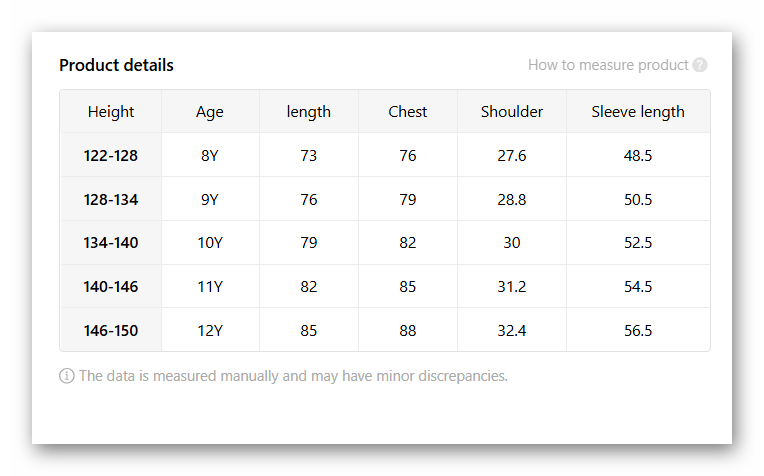Image resolution: width=764 pixels, height=476 pixels.
Task: Open the How to measure product link
Action: 608,65
